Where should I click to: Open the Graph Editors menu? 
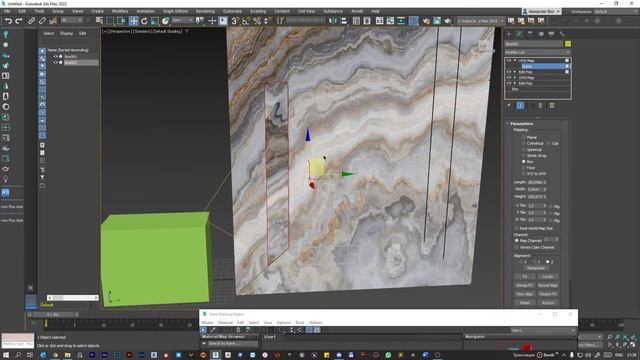pos(175,11)
